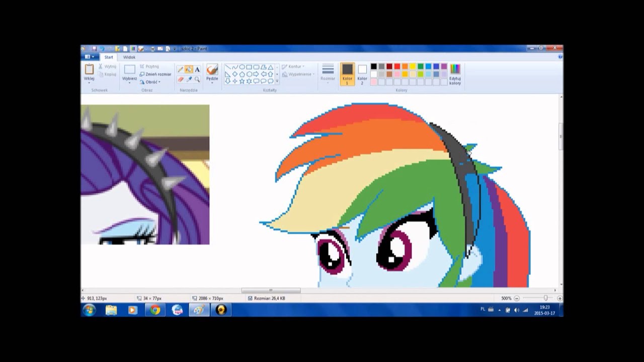
Task: Select the Pencil tool
Action: pos(181,69)
